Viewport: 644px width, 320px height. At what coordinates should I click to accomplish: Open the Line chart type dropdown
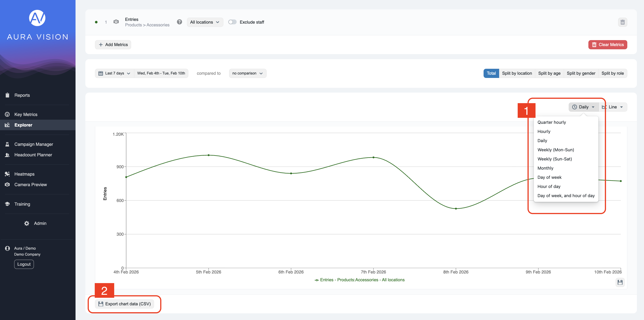pos(612,107)
